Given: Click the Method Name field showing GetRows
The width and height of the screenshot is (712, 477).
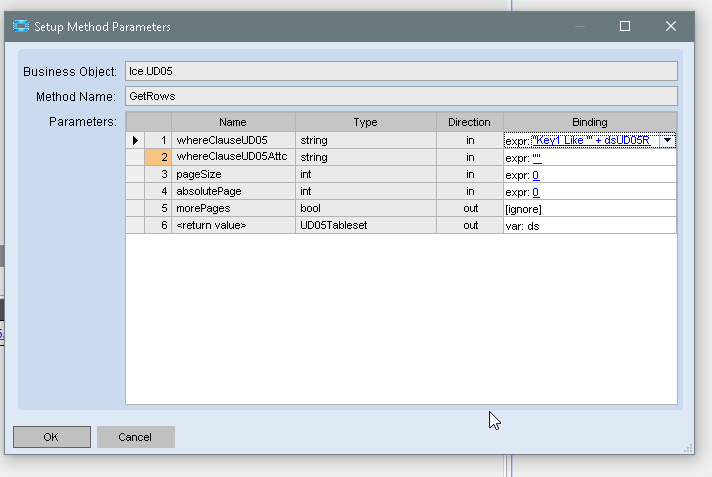Looking at the screenshot, I should pyautogui.click(x=400, y=97).
